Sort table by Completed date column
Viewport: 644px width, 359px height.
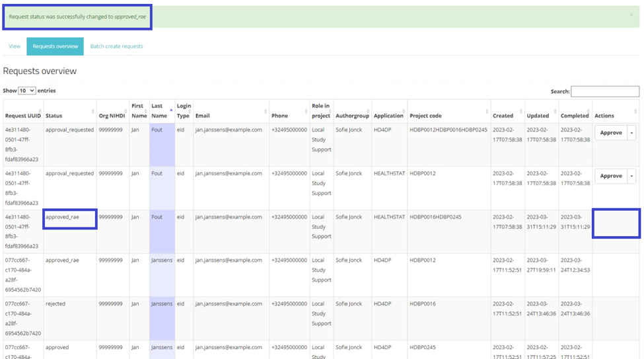coord(575,115)
